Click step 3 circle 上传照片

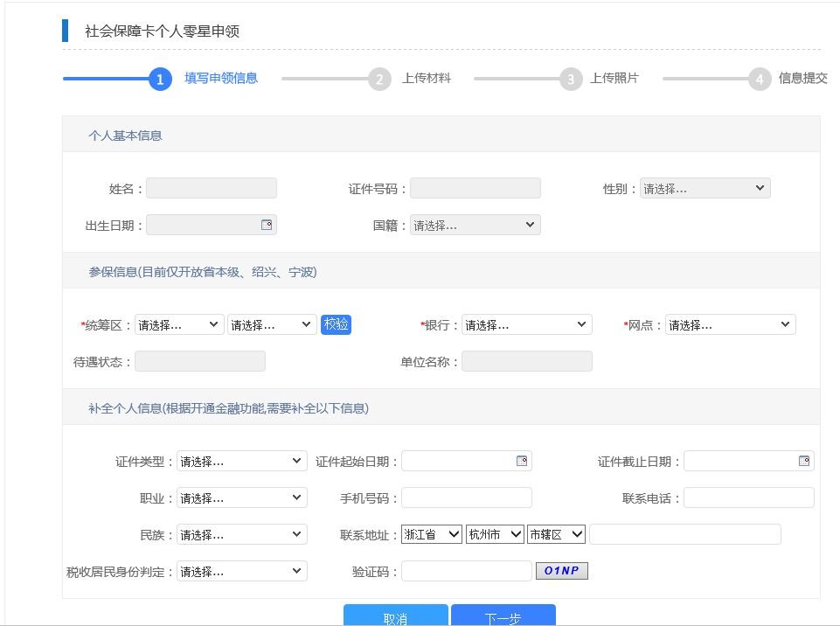coord(571,80)
